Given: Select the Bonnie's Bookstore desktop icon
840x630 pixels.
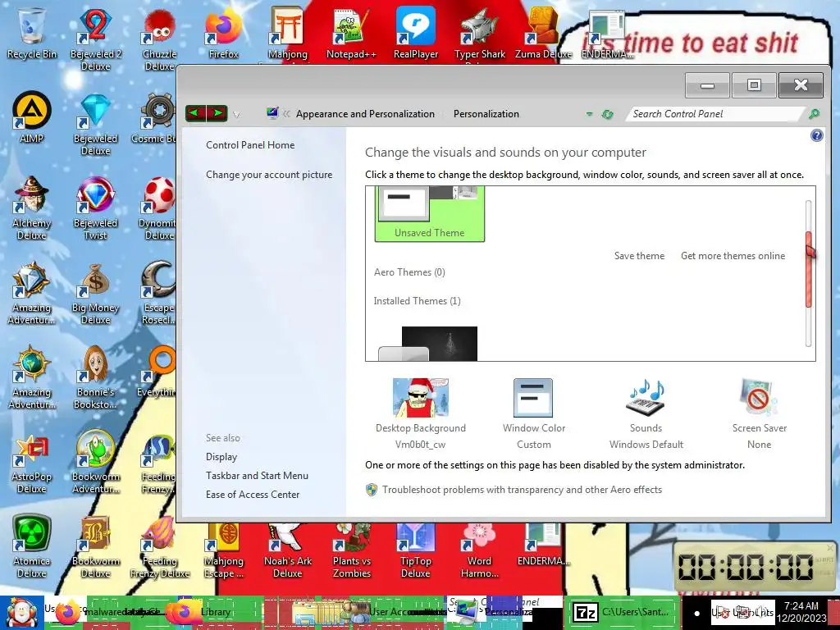Looking at the screenshot, I should tap(95, 377).
